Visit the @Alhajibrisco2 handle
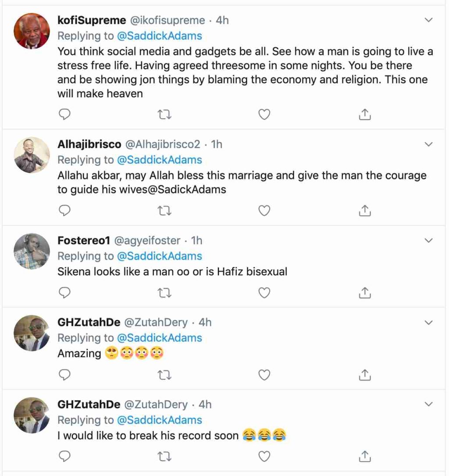This screenshot has width=449, height=476. (x=163, y=144)
